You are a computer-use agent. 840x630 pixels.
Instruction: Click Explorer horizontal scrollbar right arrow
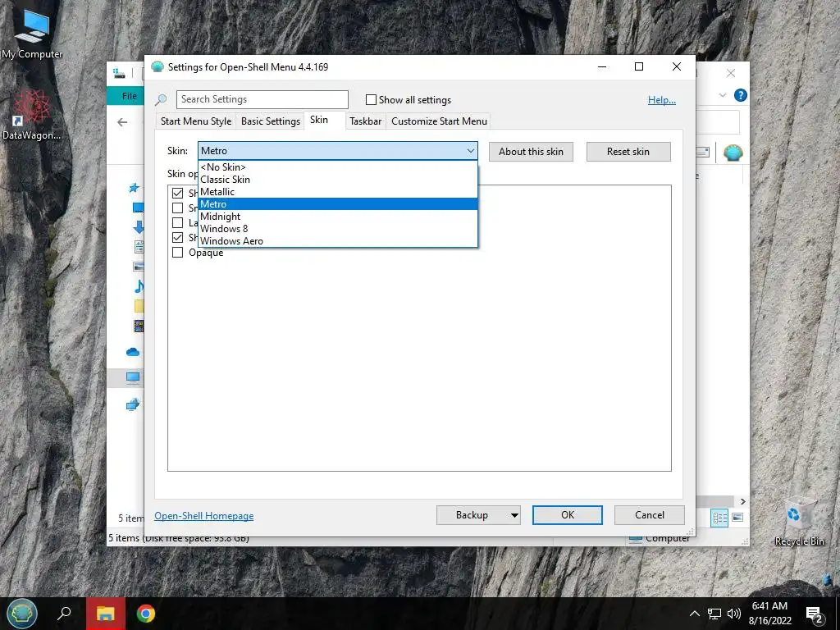click(742, 501)
